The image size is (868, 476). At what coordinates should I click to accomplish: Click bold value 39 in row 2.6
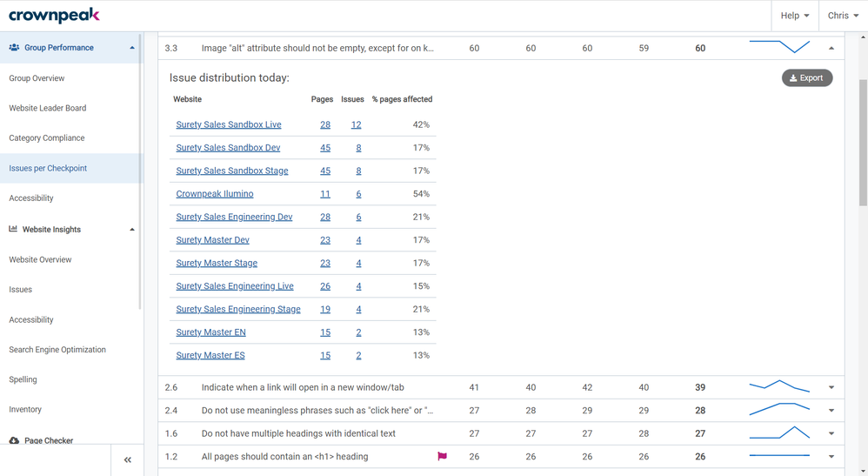click(700, 387)
